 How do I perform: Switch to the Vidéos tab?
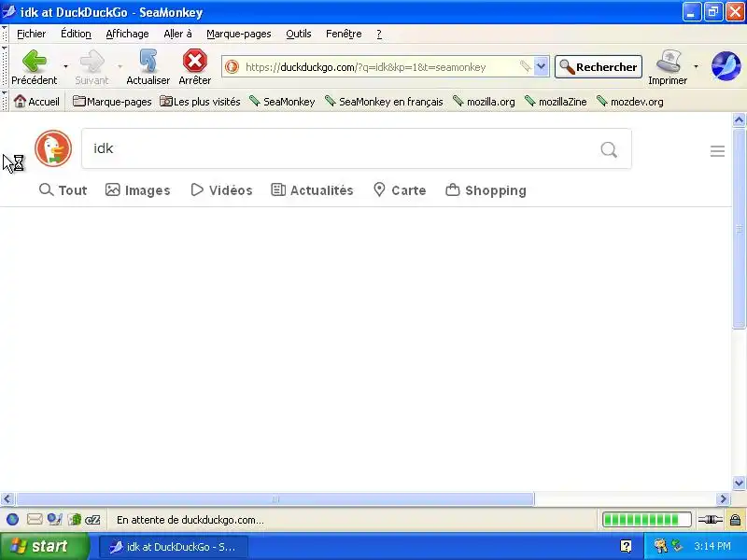221,190
